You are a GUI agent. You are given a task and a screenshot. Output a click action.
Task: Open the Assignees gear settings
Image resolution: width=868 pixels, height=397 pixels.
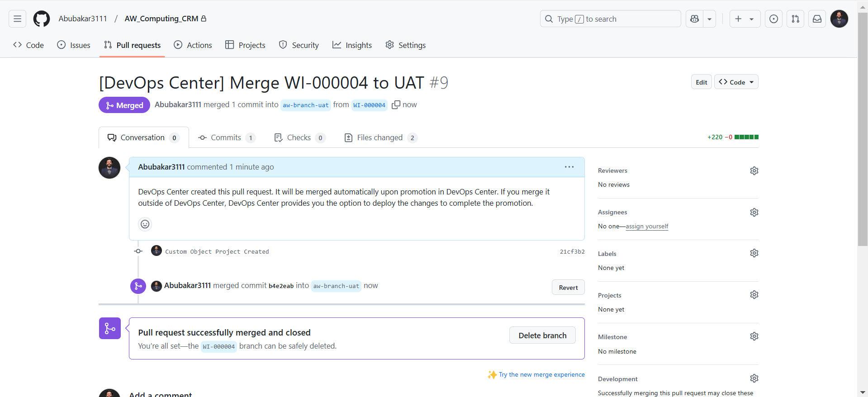(x=754, y=212)
